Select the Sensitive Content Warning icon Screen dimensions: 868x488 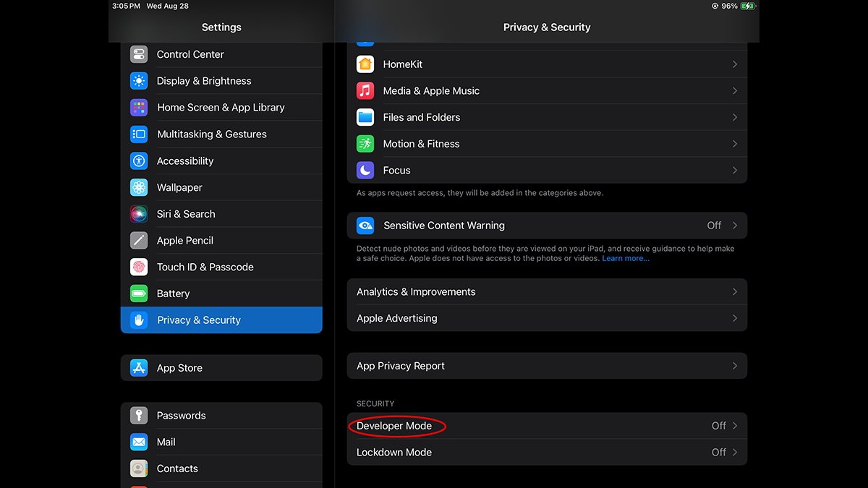(x=365, y=225)
